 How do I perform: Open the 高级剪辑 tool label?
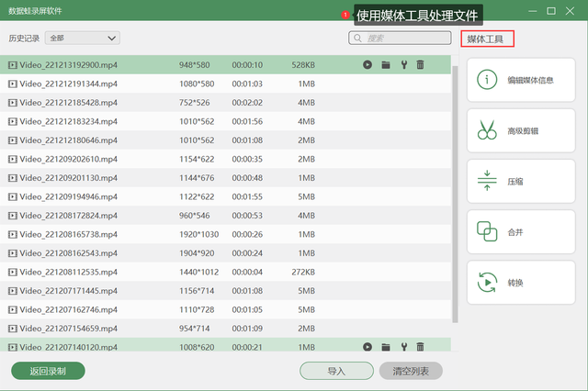pos(523,131)
